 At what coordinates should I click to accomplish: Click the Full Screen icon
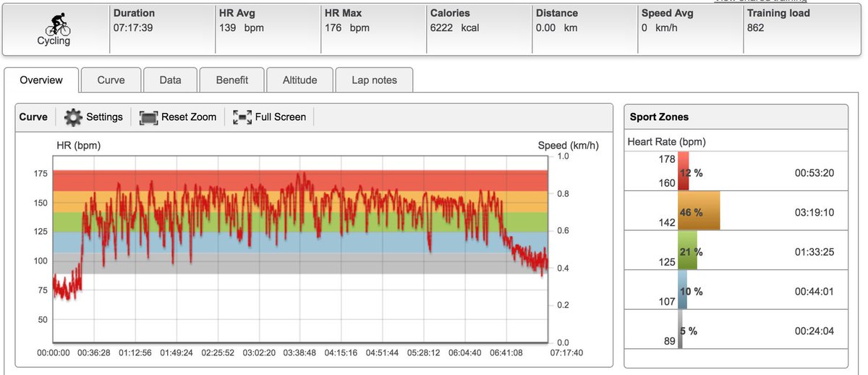242,117
